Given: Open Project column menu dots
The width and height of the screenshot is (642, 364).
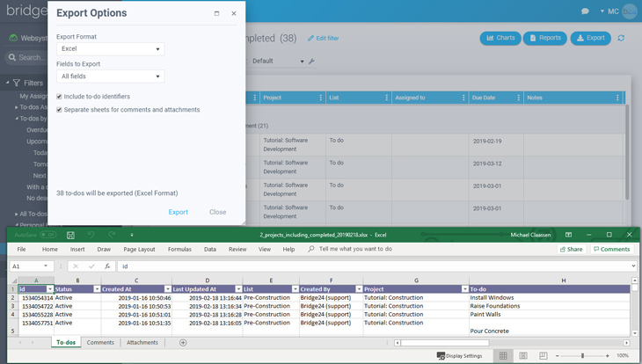Looking at the screenshot, I should point(321,98).
